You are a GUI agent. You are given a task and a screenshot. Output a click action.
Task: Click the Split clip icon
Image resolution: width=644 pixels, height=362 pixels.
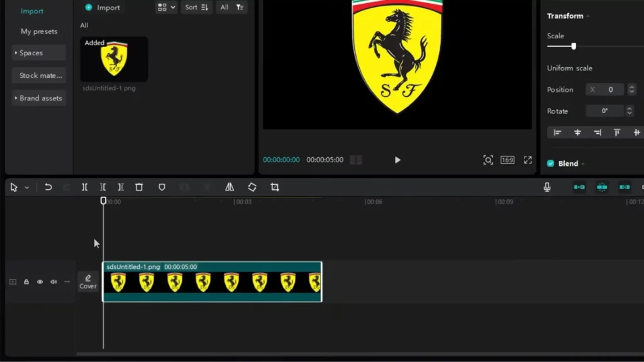tap(85, 187)
